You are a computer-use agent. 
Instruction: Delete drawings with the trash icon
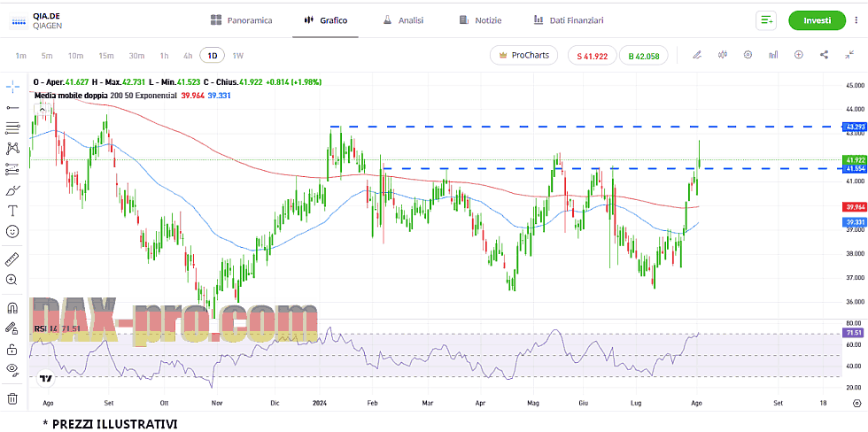point(12,398)
